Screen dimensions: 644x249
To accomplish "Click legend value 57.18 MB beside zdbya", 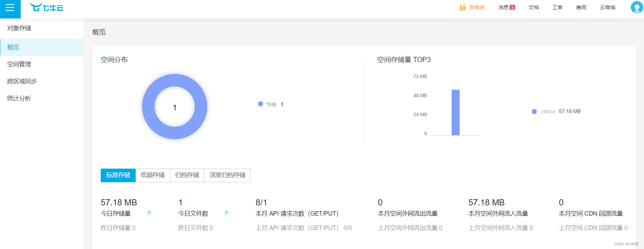I will click(x=570, y=111).
